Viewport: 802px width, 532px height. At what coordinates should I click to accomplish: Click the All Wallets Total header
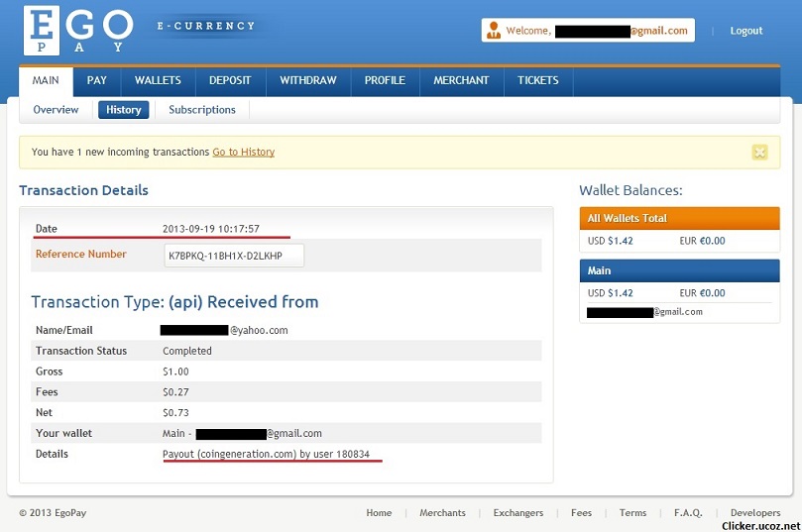pos(680,218)
